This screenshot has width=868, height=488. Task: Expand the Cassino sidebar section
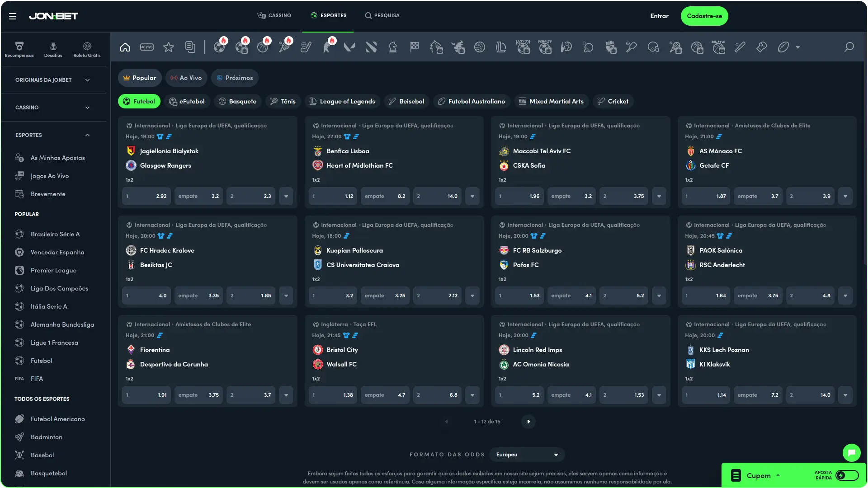[53, 108]
